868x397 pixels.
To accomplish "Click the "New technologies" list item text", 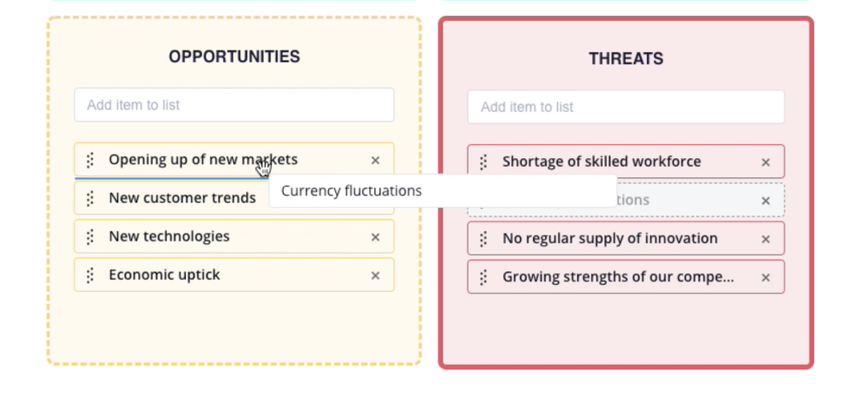I will point(169,236).
